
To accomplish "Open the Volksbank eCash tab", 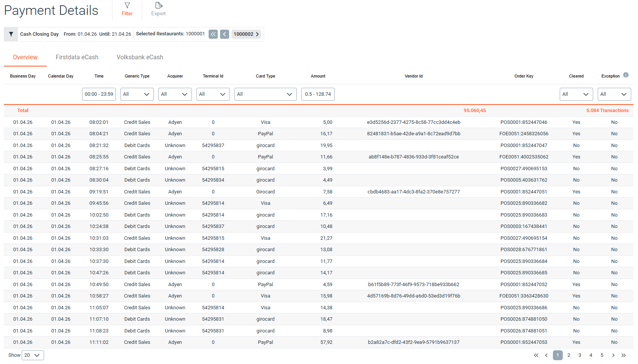I will tap(140, 57).
